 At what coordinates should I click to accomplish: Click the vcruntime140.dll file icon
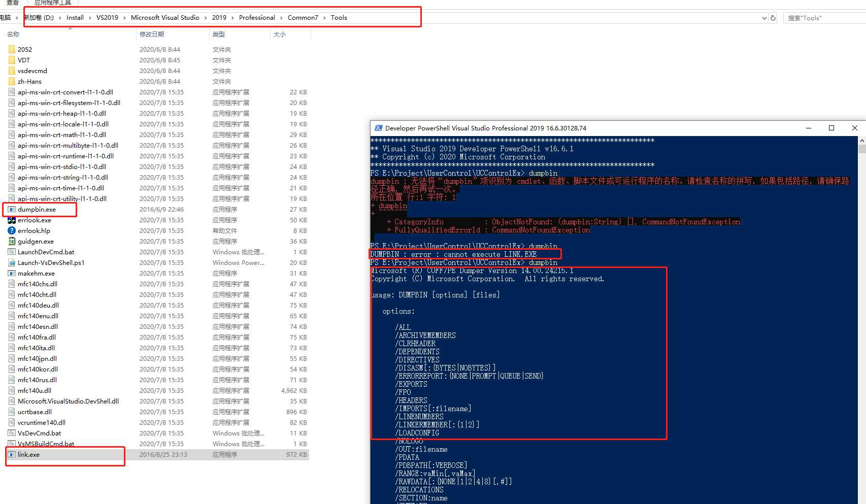point(12,422)
